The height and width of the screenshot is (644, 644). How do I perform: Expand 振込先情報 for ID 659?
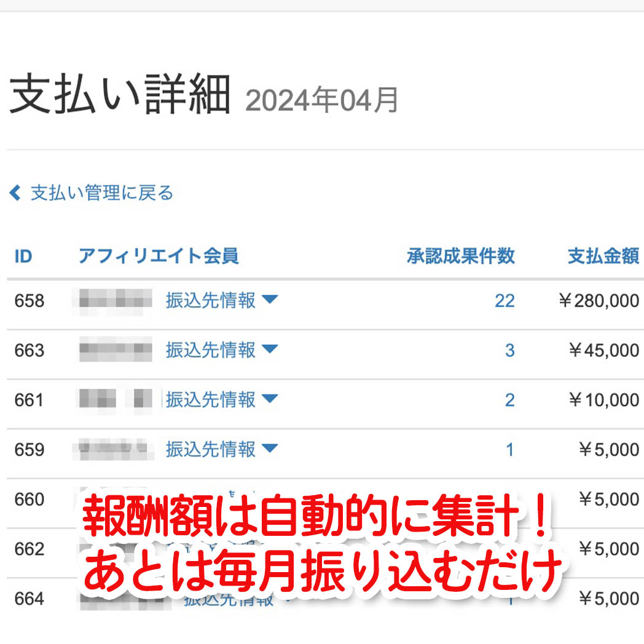[x=210, y=450]
